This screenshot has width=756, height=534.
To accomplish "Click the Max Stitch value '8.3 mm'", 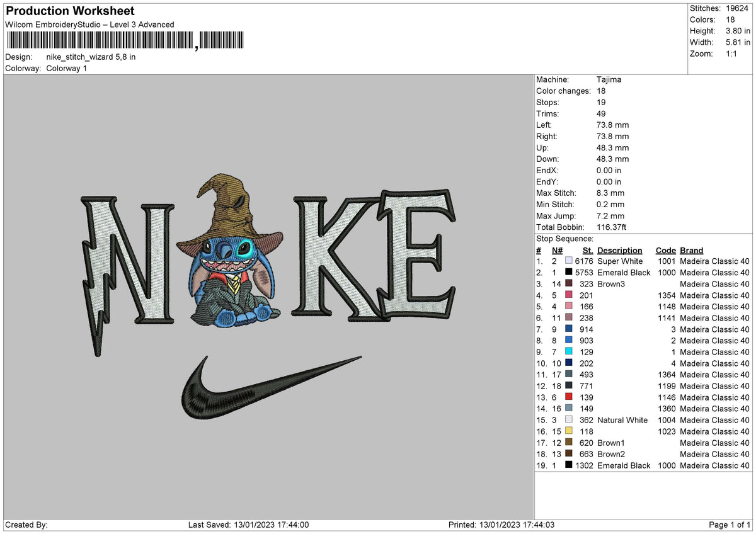I will pos(610,193).
